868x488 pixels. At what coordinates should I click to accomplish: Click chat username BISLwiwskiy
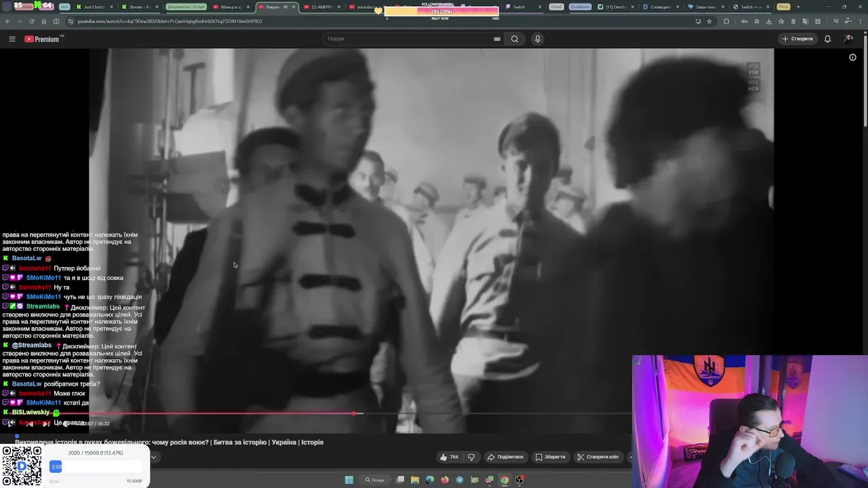pyautogui.click(x=31, y=412)
